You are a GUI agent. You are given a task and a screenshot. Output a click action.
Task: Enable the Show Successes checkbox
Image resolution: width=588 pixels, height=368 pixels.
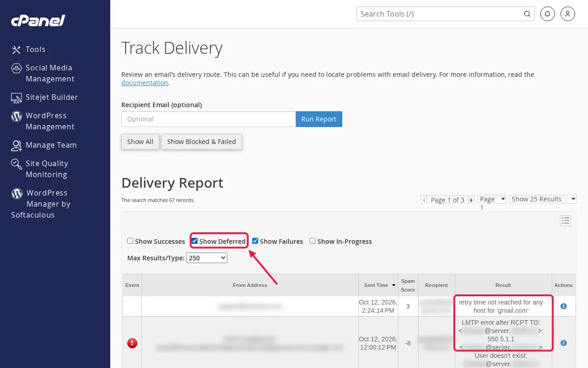[x=130, y=241]
